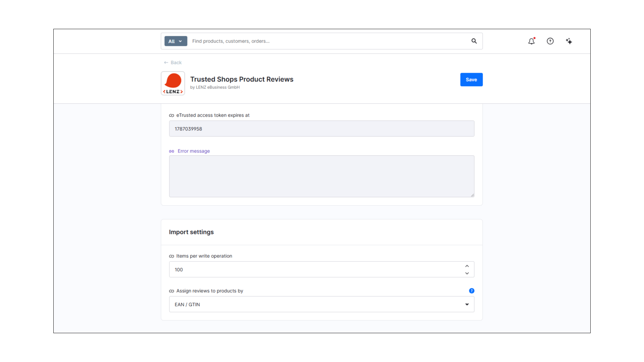Save the plugin configuration

point(471,79)
